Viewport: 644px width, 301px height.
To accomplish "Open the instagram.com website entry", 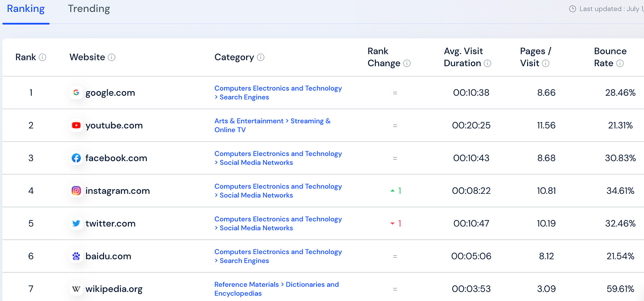I will pos(118,191).
